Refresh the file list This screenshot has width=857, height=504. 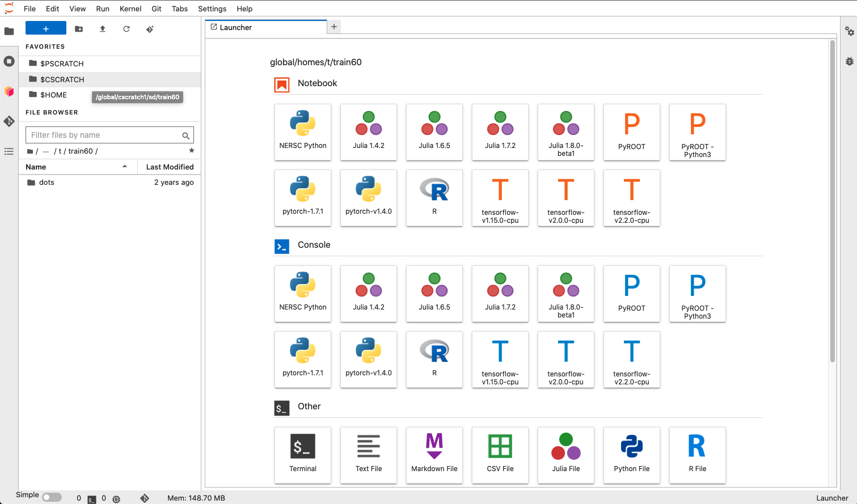click(126, 29)
